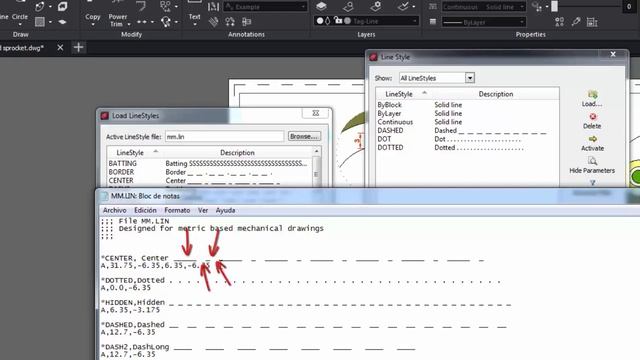Click the Load LineStyles list scrollbar
The width and height of the screenshot is (640, 360).
(316, 167)
